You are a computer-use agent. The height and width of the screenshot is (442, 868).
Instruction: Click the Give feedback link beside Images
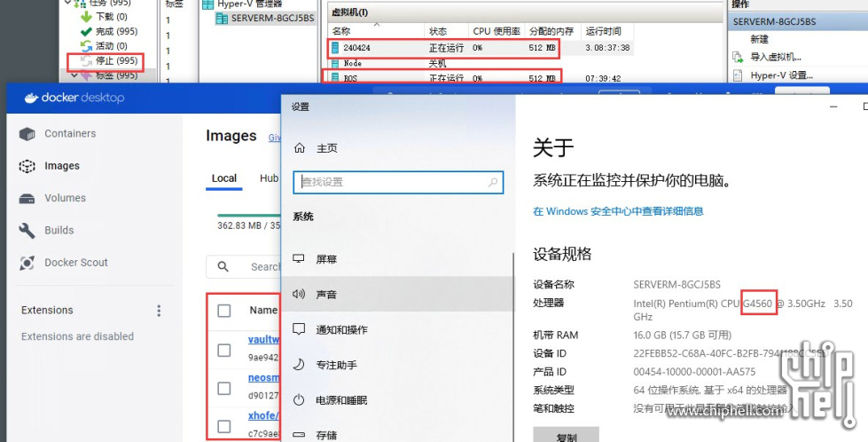click(x=275, y=138)
